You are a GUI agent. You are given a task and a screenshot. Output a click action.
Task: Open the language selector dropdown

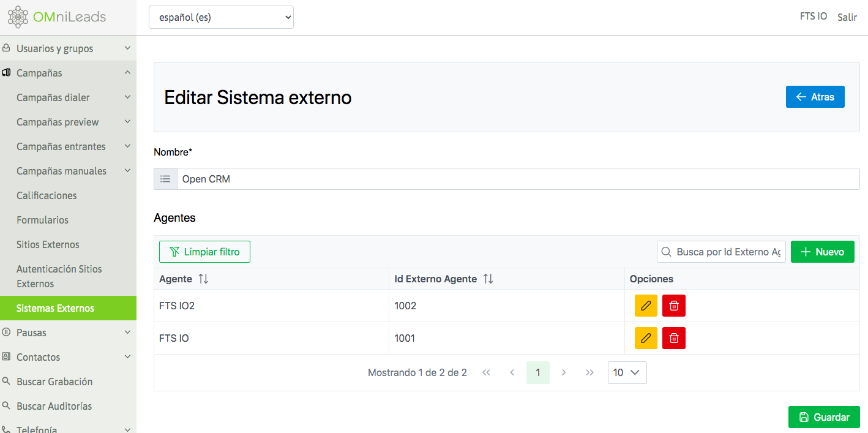tap(221, 17)
